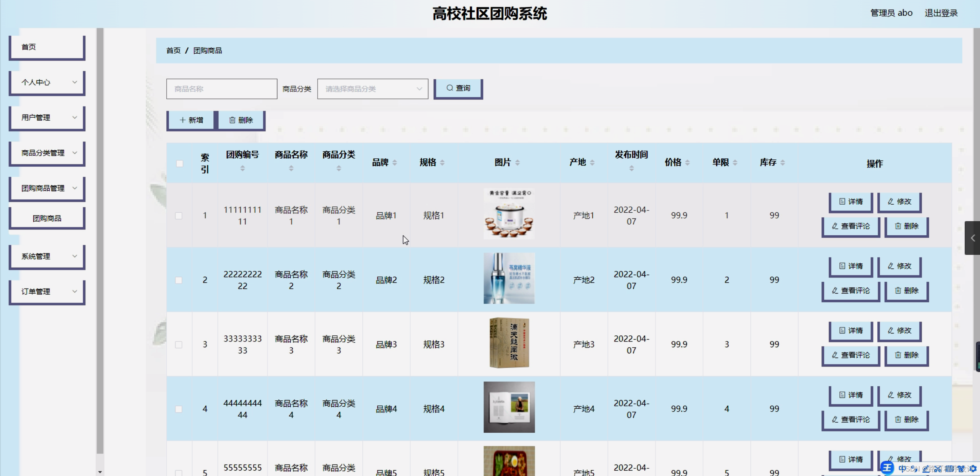Check the checkbox for row 4

179,409
